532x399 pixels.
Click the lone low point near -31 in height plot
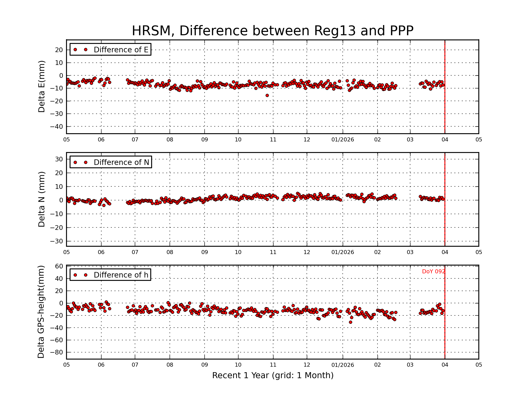tap(351, 322)
